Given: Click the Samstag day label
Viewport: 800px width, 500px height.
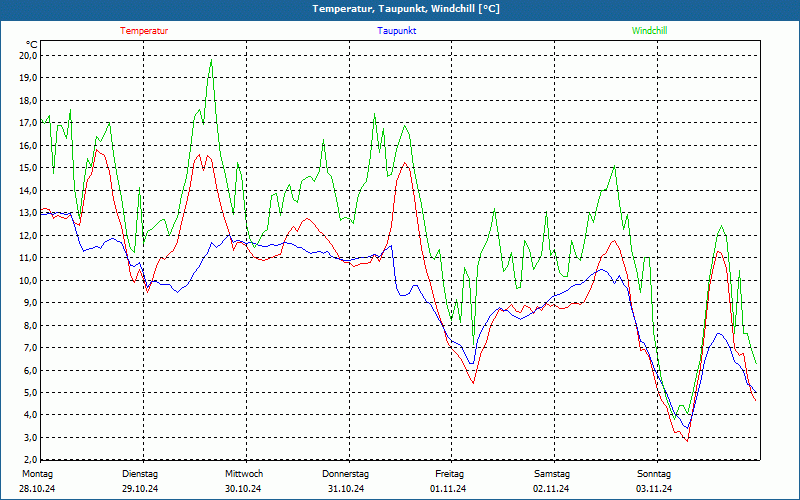Looking at the screenshot, I should click(x=552, y=474).
